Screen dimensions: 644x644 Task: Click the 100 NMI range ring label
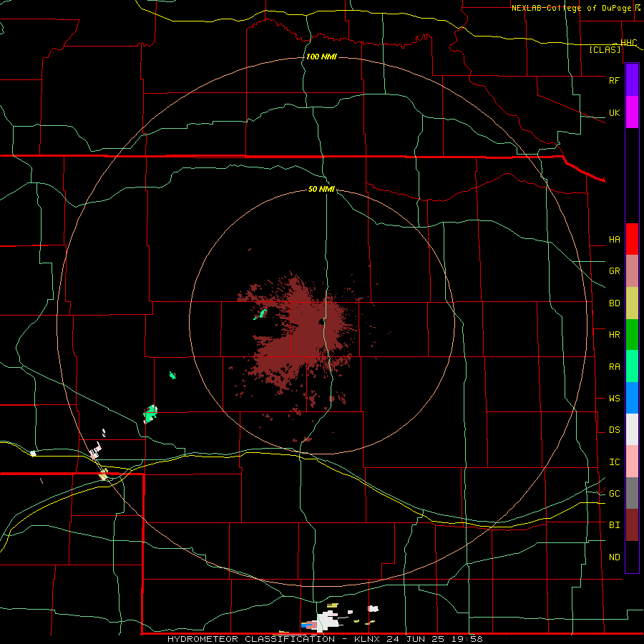(321, 57)
